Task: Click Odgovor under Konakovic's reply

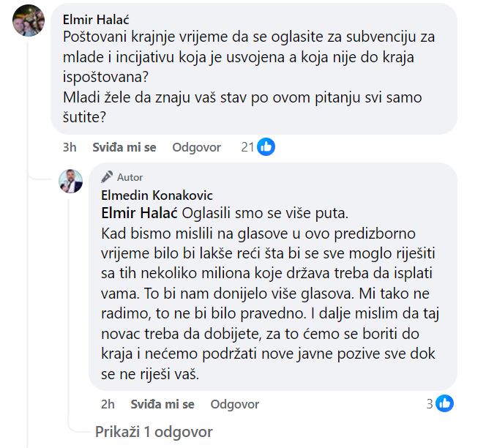Action: (x=234, y=404)
